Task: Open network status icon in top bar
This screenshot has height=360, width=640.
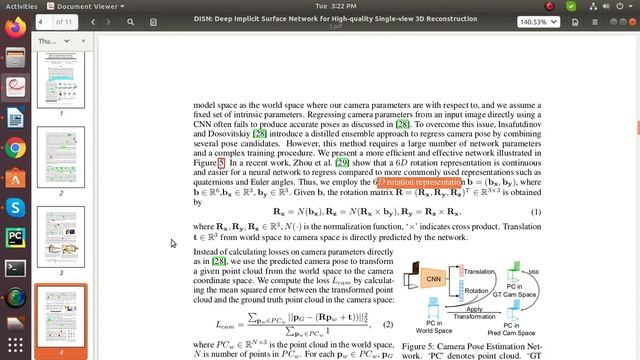Action: [x=593, y=6]
